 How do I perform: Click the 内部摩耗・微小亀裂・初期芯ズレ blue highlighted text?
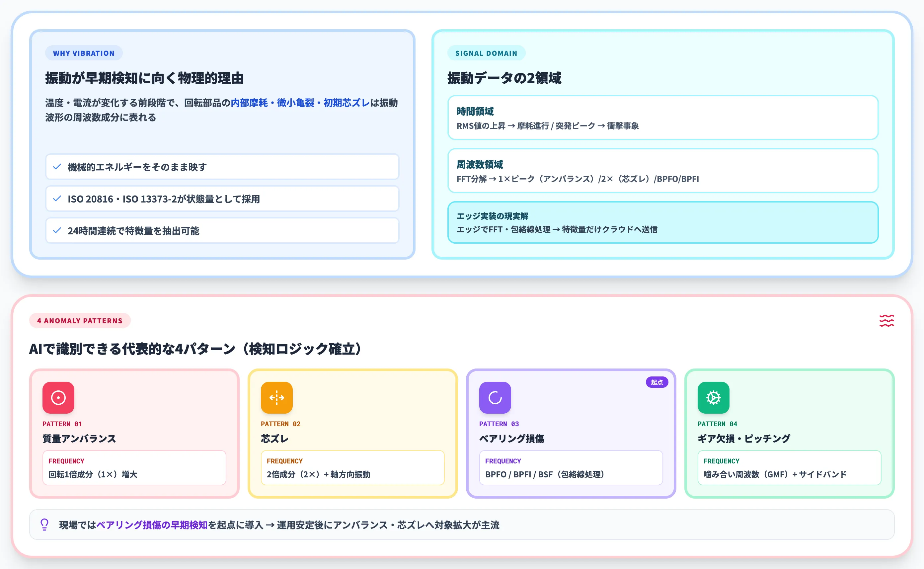tap(300, 103)
